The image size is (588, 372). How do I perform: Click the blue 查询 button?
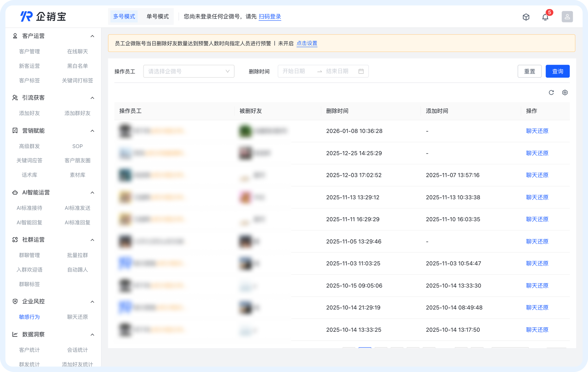pyautogui.click(x=558, y=71)
